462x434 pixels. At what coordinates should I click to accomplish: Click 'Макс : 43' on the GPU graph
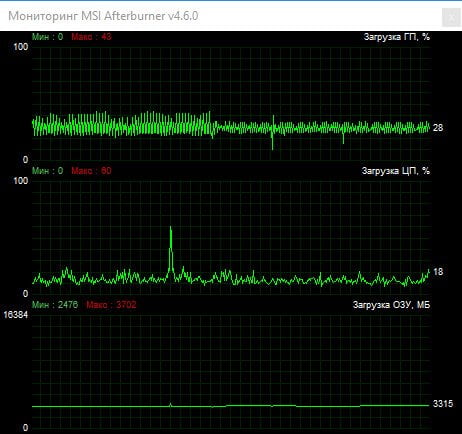[x=91, y=37]
